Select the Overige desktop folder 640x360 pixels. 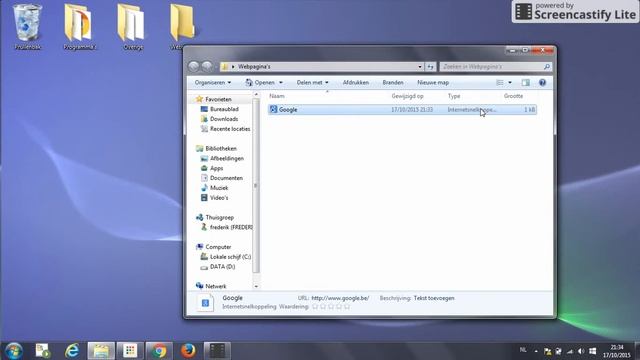click(x=133, y=27)
